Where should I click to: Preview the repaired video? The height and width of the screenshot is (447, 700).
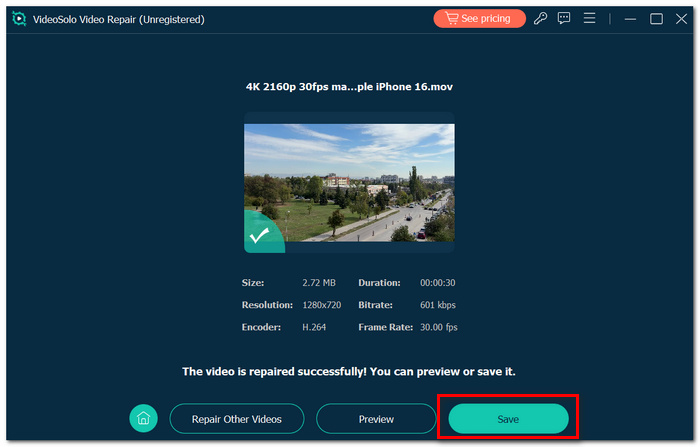click(376, 419)
